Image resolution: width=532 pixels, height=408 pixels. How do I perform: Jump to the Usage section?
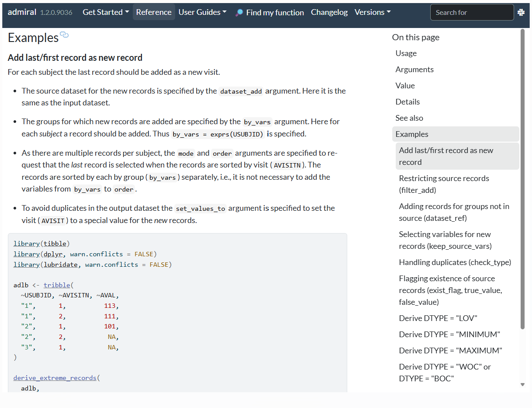[406, 53]
